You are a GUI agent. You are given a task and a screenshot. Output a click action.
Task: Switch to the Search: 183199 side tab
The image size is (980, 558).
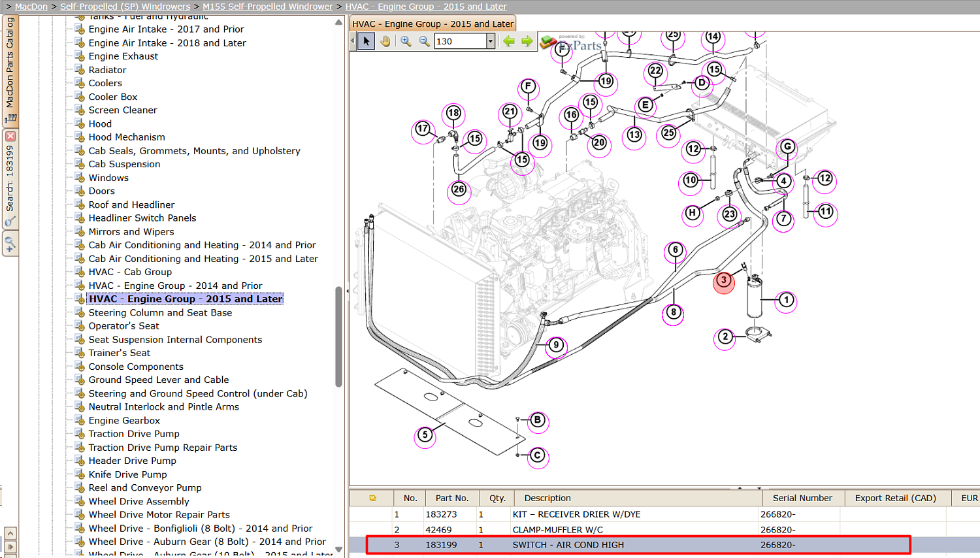[10, 178]
